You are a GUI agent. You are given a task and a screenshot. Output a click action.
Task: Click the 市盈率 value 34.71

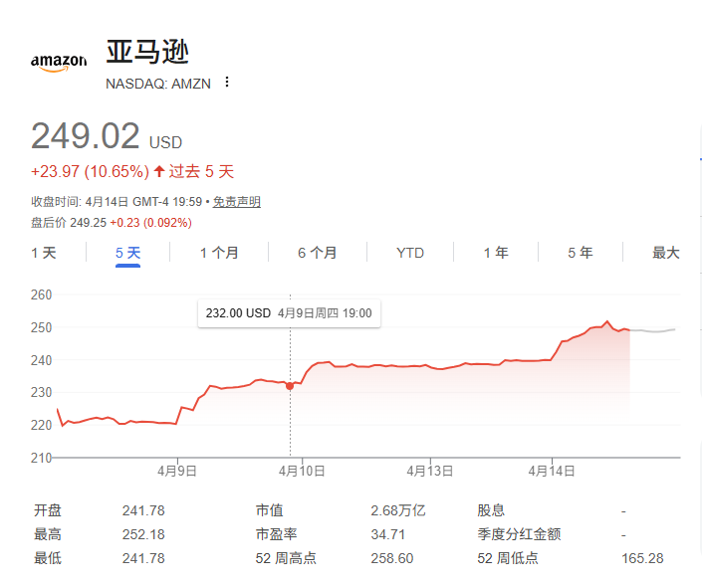pos(387,534)
